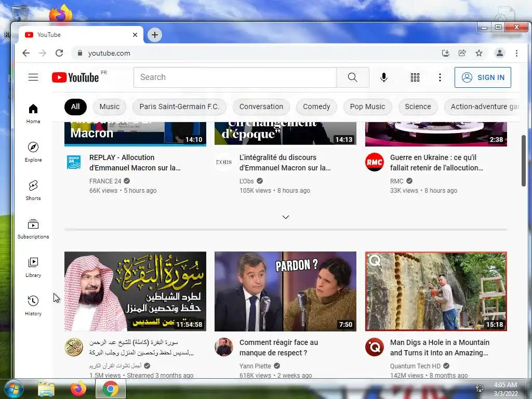Open the mountain digging video thumbnail

coord(436,291)
